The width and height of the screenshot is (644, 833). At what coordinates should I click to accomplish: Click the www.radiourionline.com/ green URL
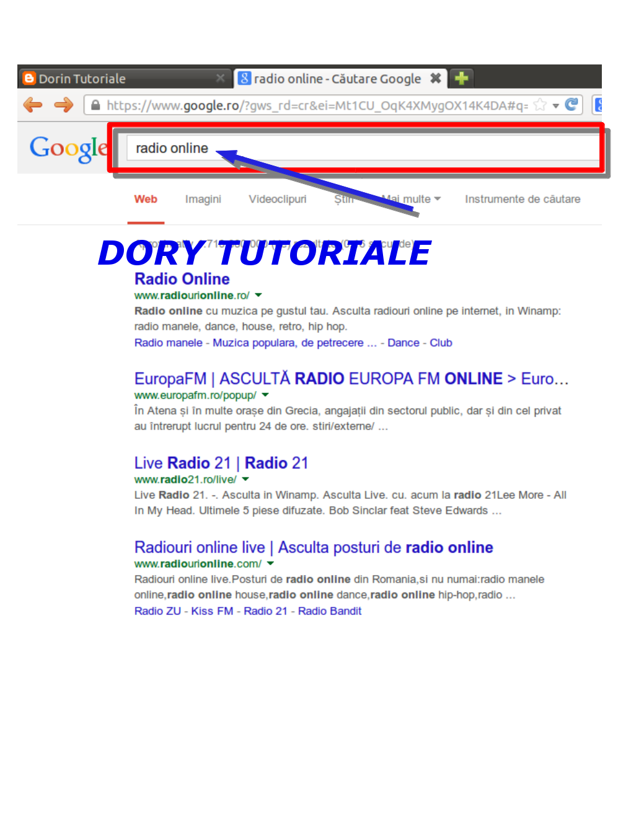[x=198, y=564]
